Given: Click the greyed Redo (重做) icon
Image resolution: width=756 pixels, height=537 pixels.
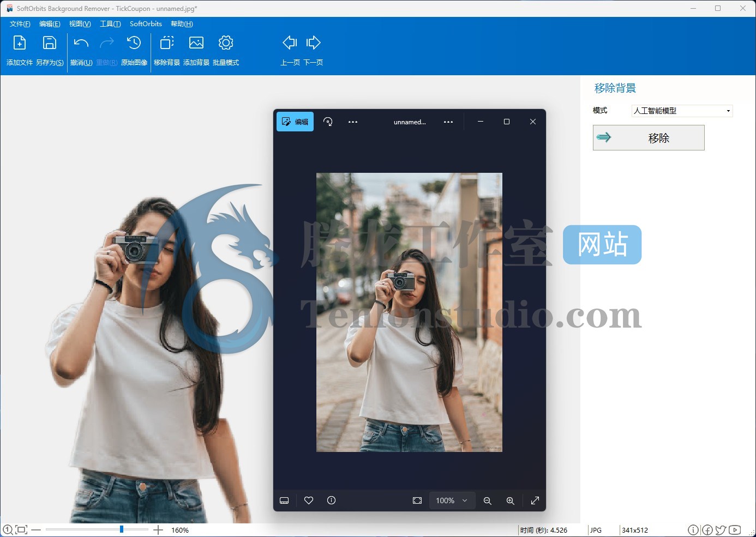Looking at the screenshot, I should tap(107, 43).
